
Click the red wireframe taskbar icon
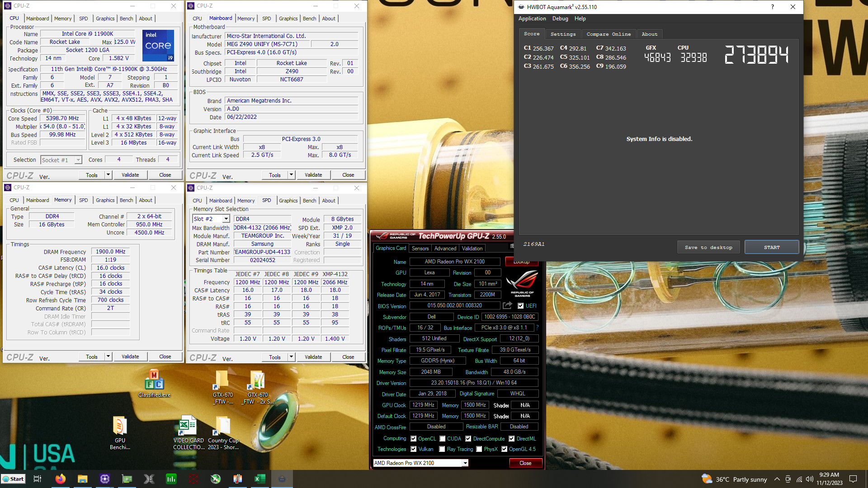click(193, 479)
